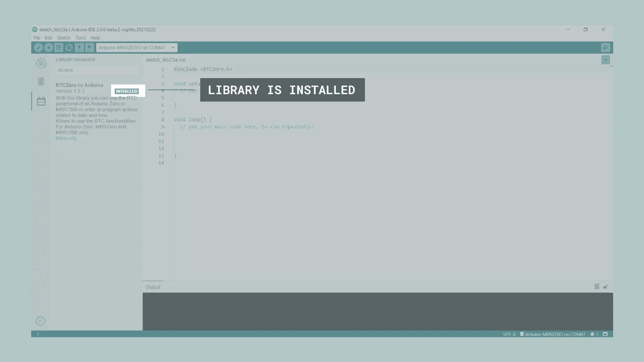
Task: Open the Tools menu
Action: coord(80,38)
